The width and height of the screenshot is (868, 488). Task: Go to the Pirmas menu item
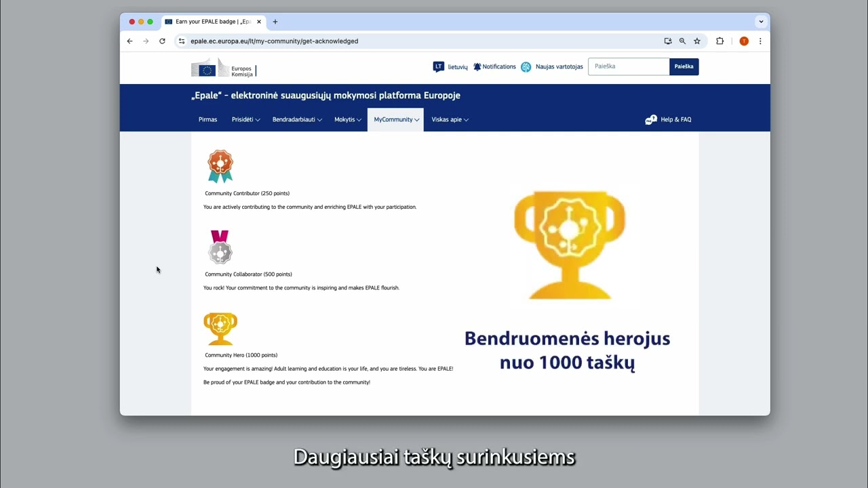pos(208,119)
